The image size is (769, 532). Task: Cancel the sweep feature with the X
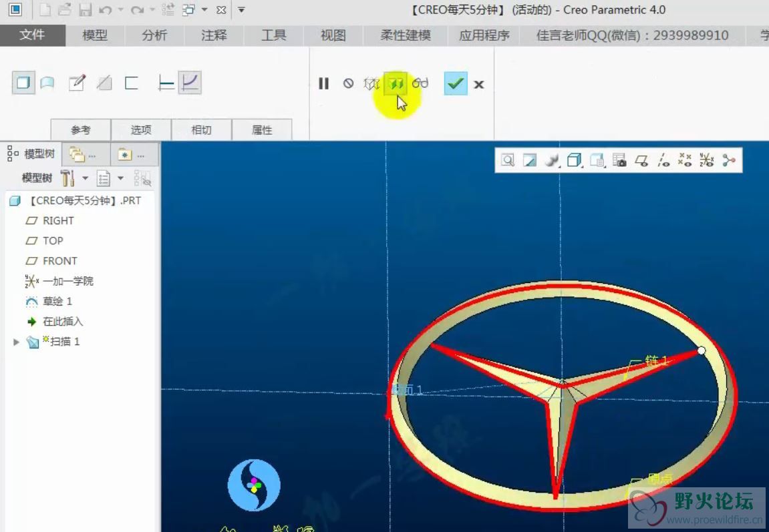(479, 84)
